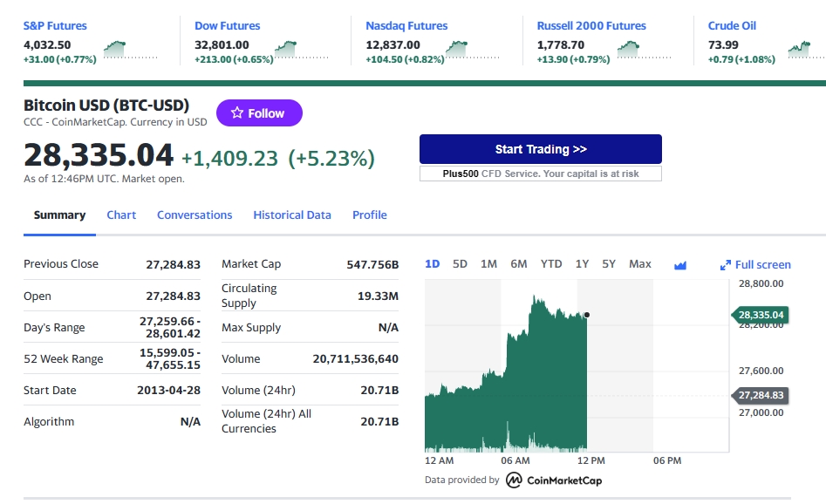
Task: Switch to the Chart tab
Action: [x=121, y=215]
